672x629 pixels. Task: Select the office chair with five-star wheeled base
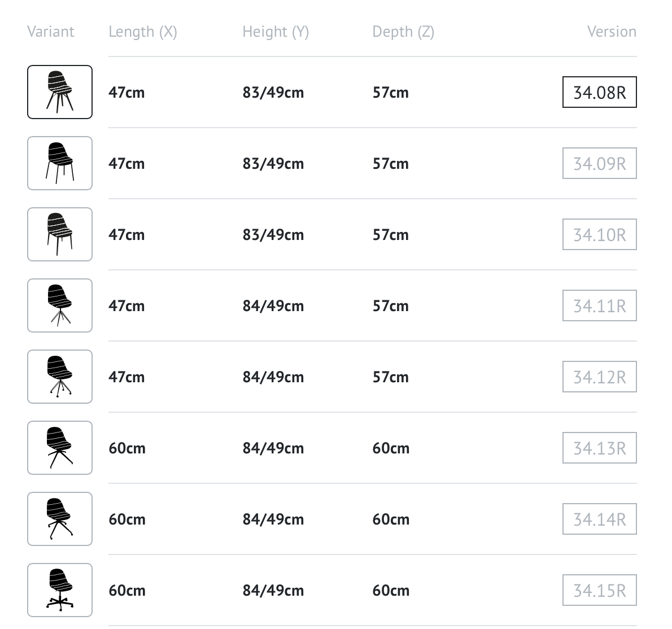(59, 590)
